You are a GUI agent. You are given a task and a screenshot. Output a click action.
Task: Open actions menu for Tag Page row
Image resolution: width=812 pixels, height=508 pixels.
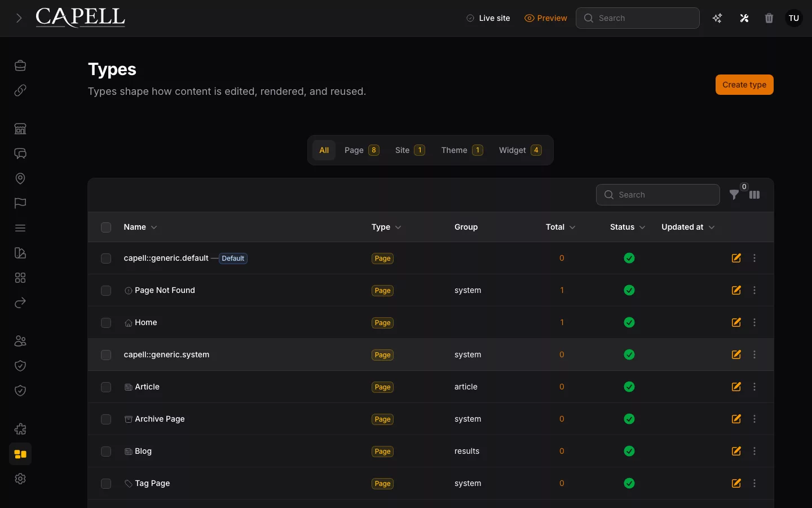coord(754,483)
